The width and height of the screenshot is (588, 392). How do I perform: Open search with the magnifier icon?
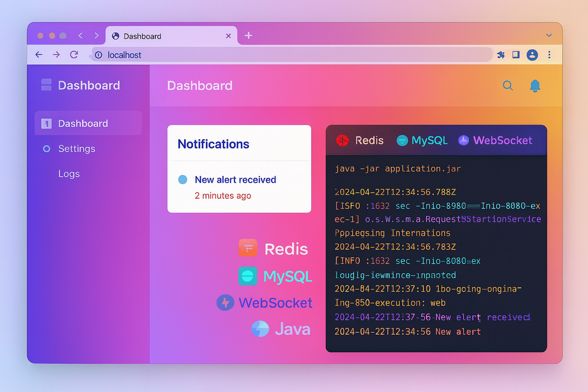pos(508,85)
